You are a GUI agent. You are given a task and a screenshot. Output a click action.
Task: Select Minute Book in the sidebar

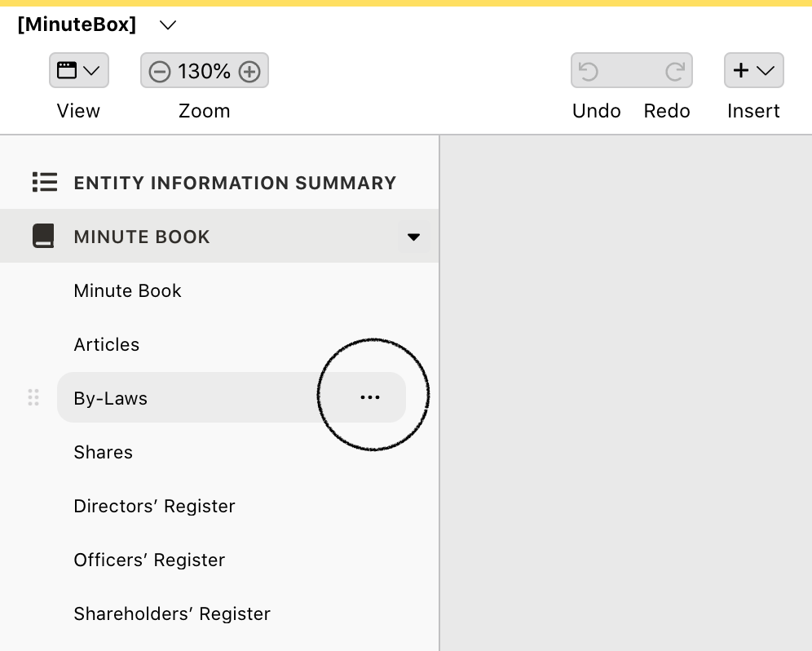[127, 290]
